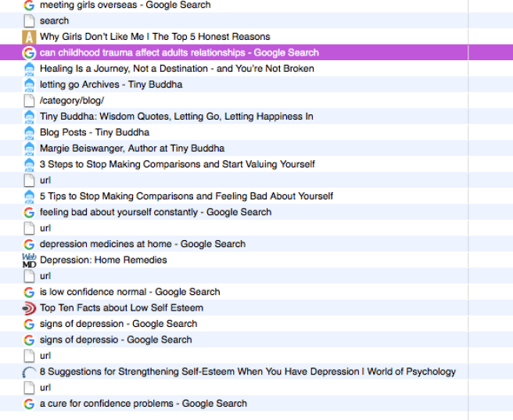Image resolution: width=513 pixels, height=420 pixels.
Task: Click Tiny Buddha icon beside 'Margie Beiswanger' entry
Action: pos(29,149)
